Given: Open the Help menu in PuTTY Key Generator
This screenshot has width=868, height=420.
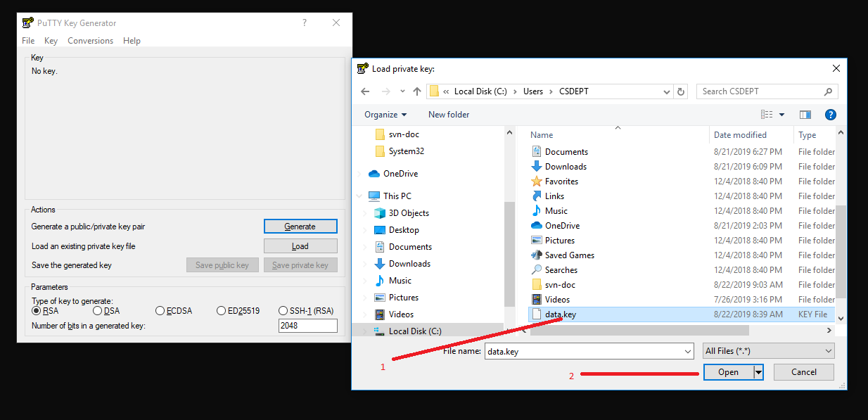Looking at the screenshot, I should 132,41.
